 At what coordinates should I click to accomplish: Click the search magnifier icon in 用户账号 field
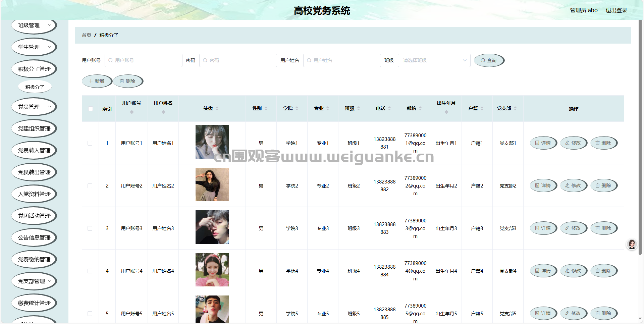[110, 60]
